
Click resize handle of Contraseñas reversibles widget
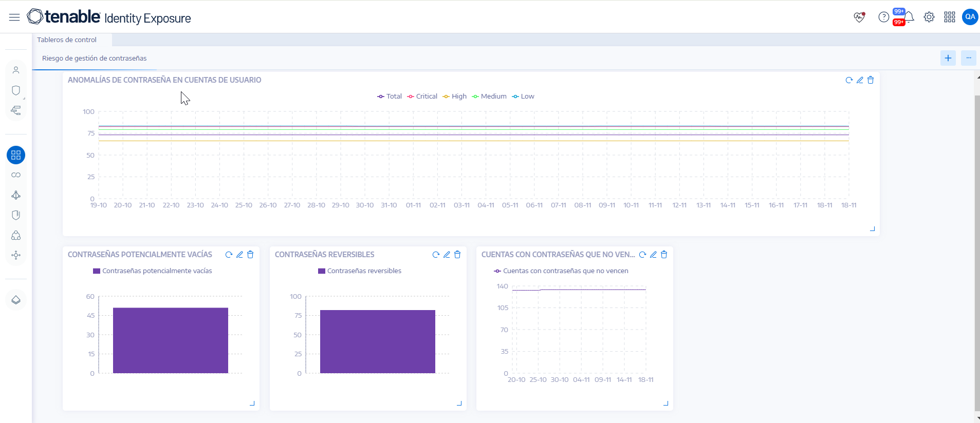(459, 403)
